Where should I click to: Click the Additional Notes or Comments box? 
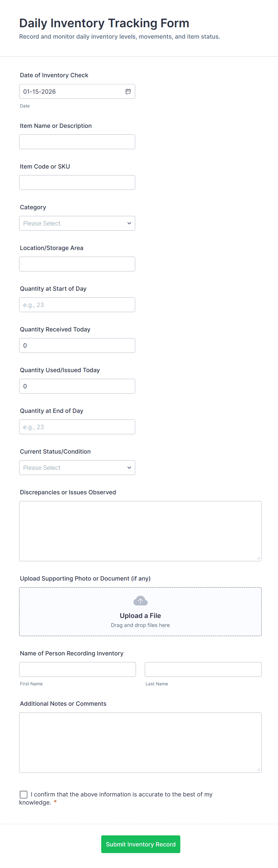pyautogui.click(x=140, y=741)
